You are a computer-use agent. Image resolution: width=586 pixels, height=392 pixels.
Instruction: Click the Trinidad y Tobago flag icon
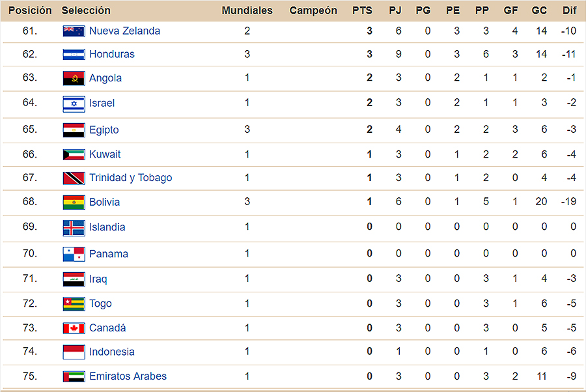[74, 178]
